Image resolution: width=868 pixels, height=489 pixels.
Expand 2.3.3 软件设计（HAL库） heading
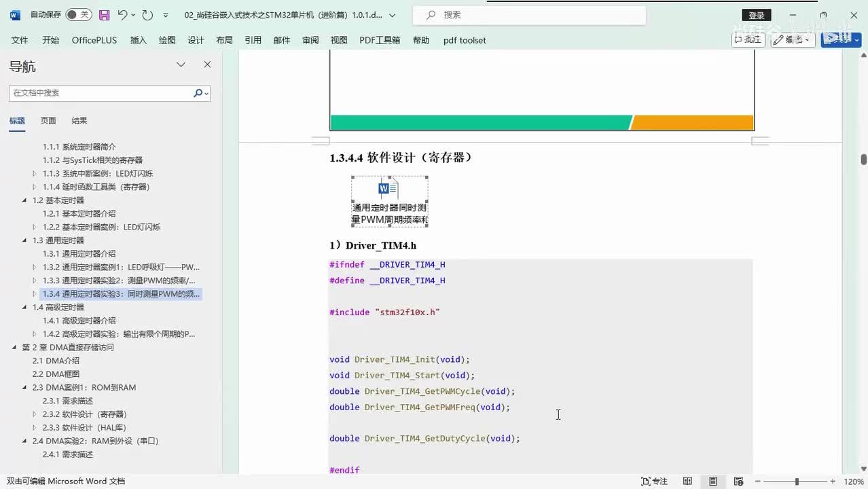click(35, 428)
